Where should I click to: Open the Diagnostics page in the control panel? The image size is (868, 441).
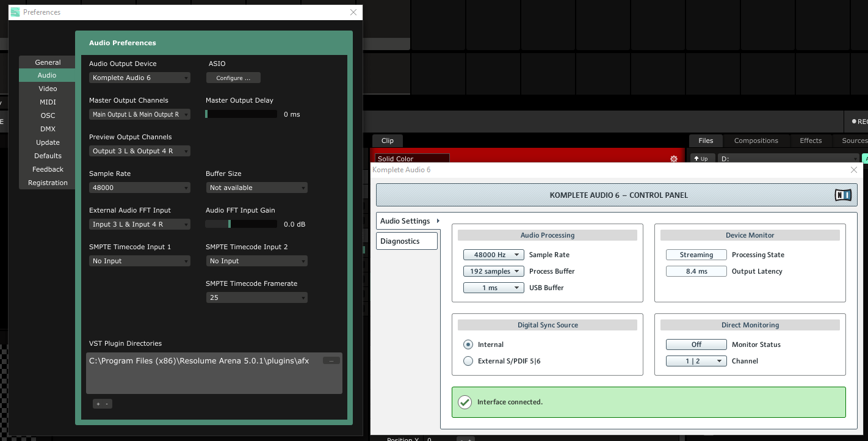407,241
